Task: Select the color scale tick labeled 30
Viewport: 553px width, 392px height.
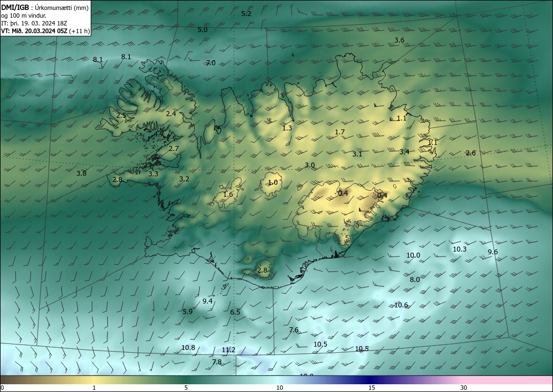Action: pos(464,388)
